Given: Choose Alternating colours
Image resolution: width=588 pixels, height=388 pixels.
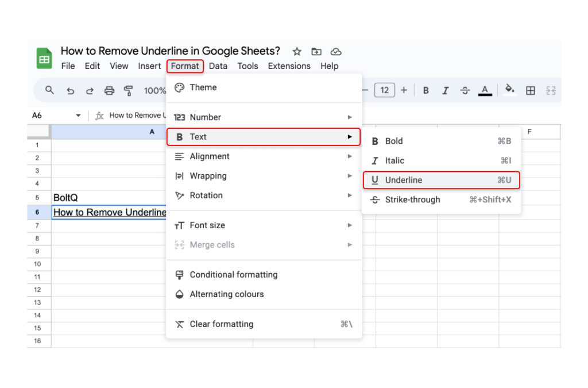Looking at the screenshot, I should click(264, 294).
